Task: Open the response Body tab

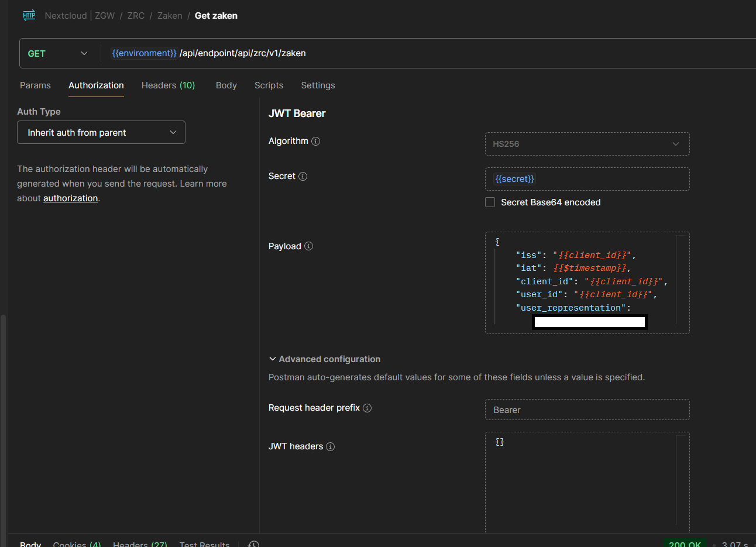Action: (30, 543)
